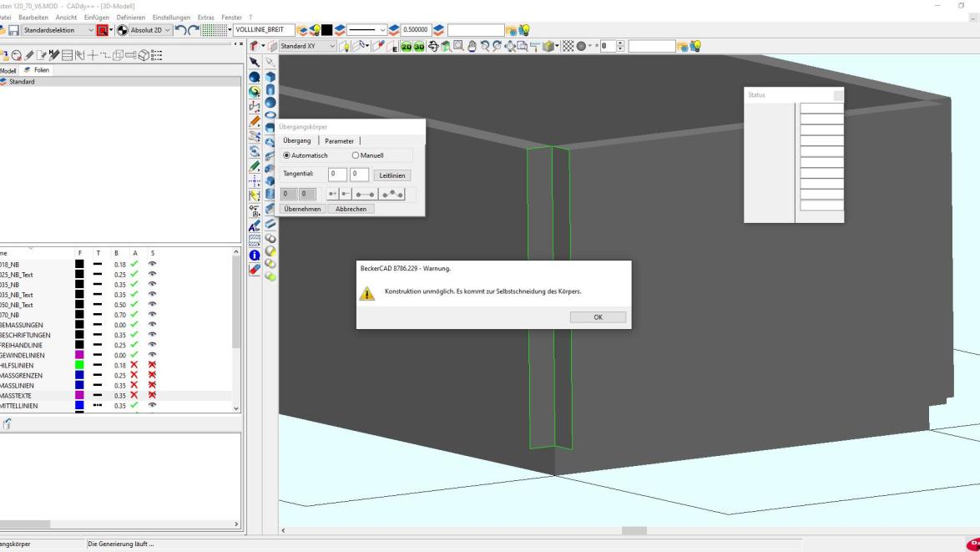Select the Manuell radio button
The height and width of the screenshot is (552, 980).
pos(356,155)
